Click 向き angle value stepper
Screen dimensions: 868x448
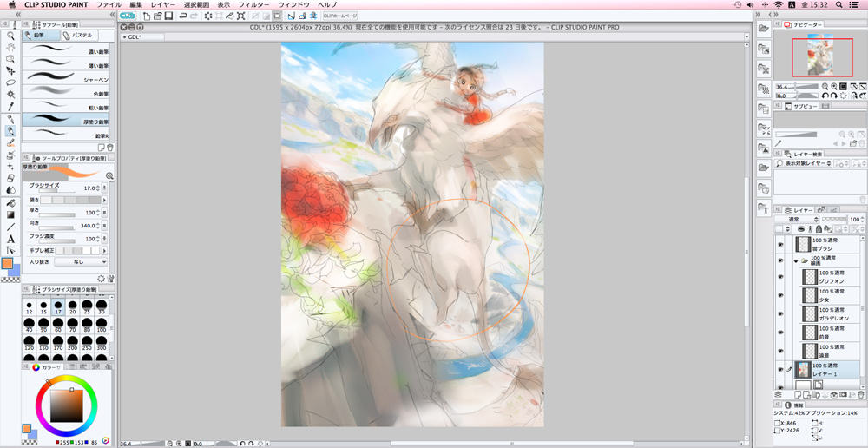point(99,226)
